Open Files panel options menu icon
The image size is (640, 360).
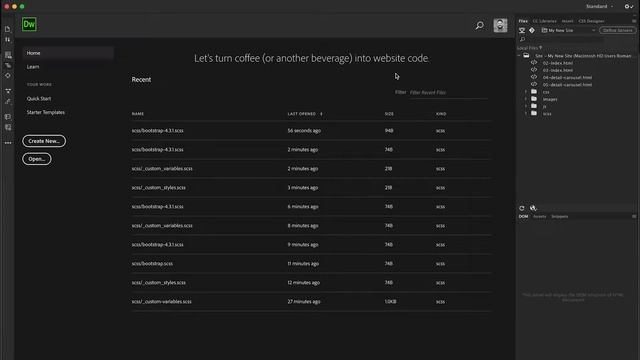point(634,21)
